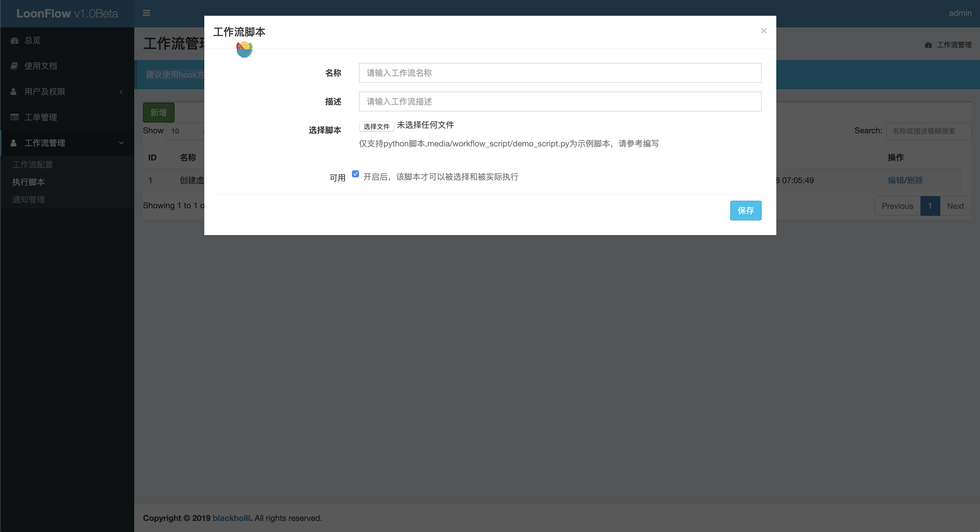980x532 pixels.
Task: Open 使用文档 in the sidebar
Action: (41, 66)
